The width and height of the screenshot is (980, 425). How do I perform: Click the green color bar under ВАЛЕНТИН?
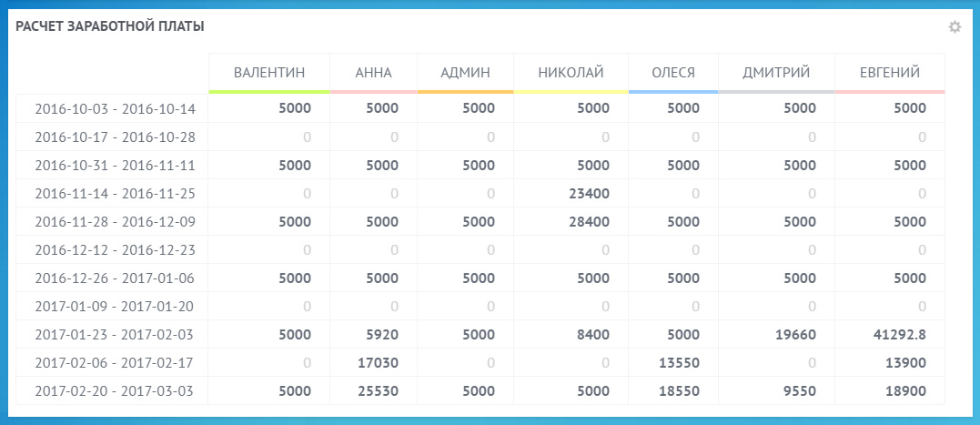269,92
